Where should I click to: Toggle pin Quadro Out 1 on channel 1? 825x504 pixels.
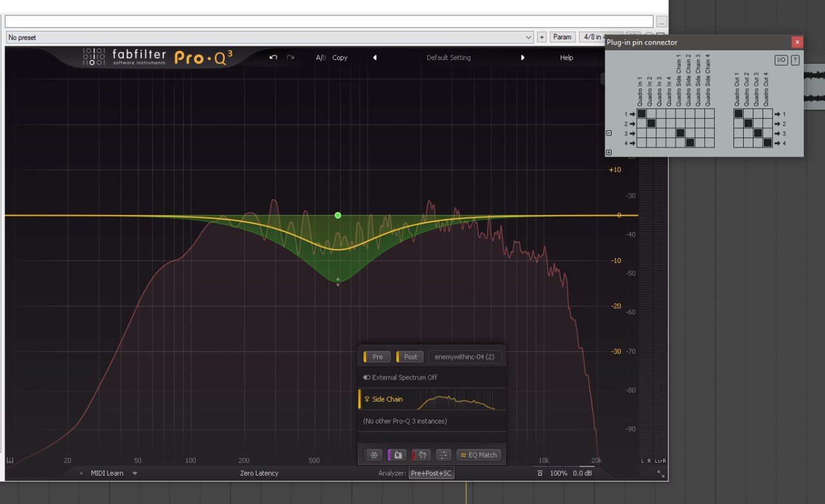click(x=738, y=113)
